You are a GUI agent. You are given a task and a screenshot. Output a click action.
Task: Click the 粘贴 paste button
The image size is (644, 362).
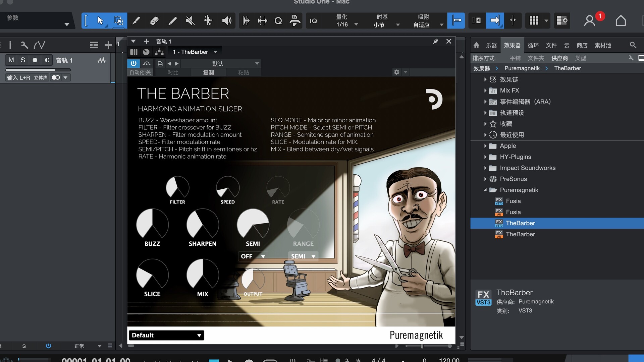click(x=244, y=72)
